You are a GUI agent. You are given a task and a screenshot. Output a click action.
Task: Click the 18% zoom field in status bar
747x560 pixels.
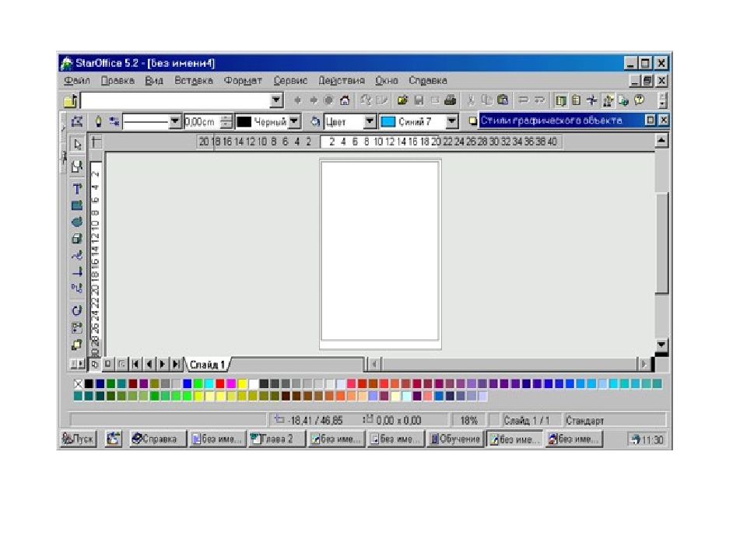tap(468, 421)
